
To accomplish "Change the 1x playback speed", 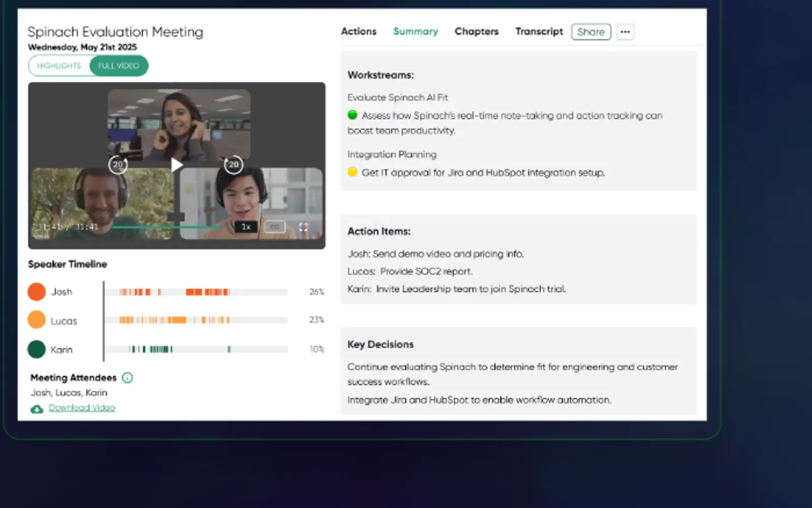I will pyautogui.click(x=246, y=227).
